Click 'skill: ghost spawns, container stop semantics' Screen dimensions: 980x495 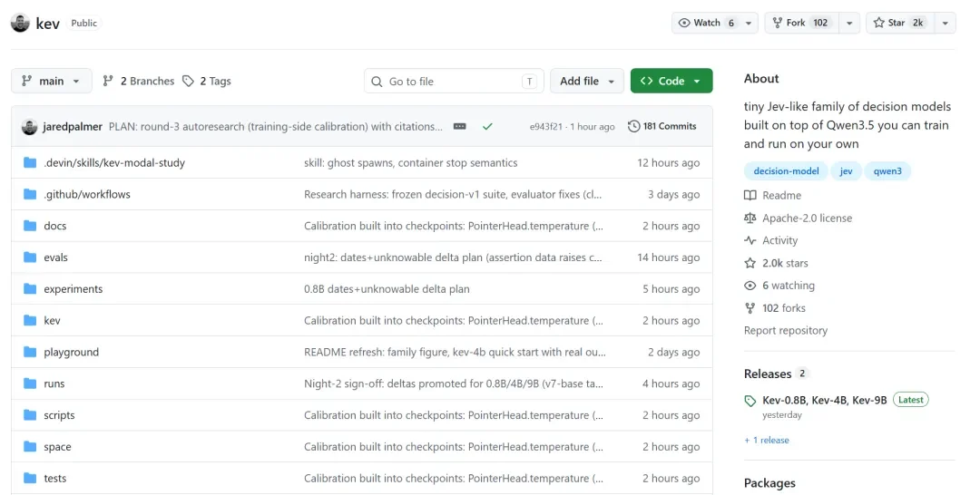(411, 163)
